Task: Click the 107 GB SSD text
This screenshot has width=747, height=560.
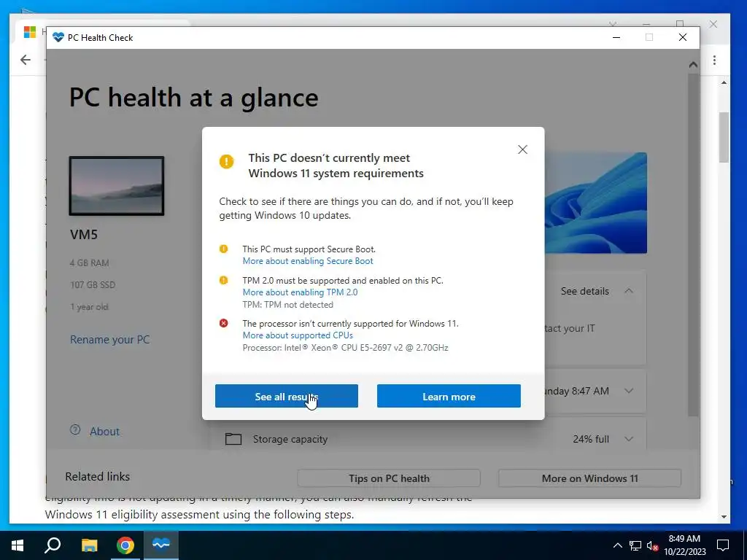Action: pos(93,285)
